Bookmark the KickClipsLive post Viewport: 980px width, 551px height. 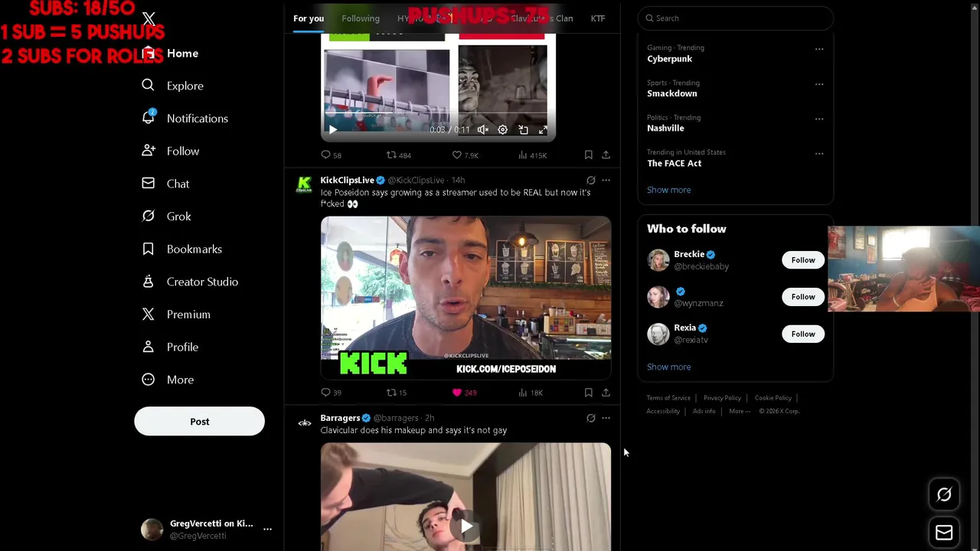point(589,393)
